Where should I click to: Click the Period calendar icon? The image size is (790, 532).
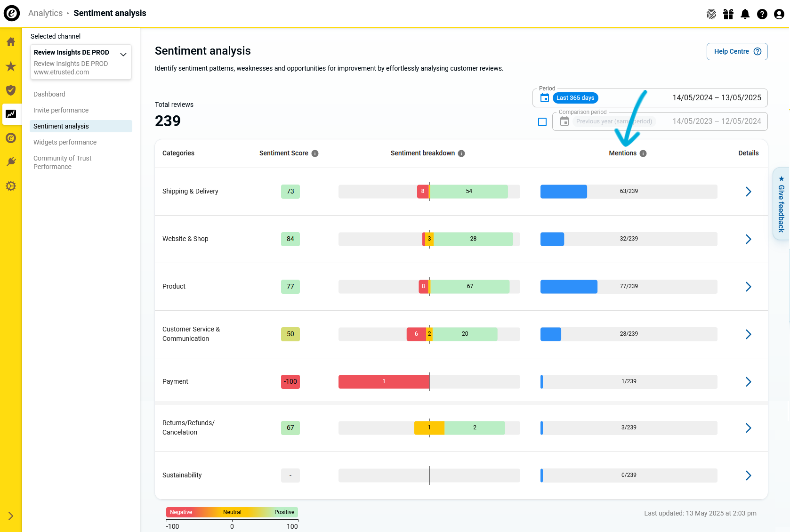545,98
